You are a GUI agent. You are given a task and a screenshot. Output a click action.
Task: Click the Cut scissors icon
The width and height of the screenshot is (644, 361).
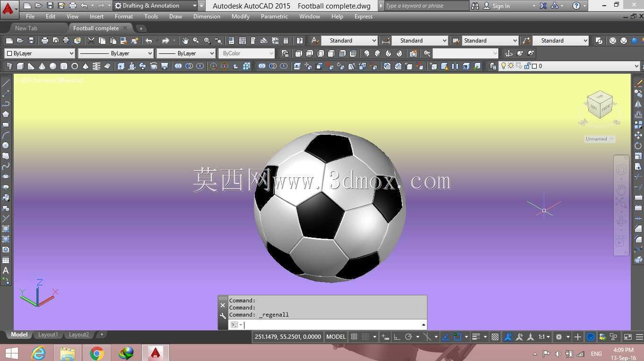[x=91, y=41]
